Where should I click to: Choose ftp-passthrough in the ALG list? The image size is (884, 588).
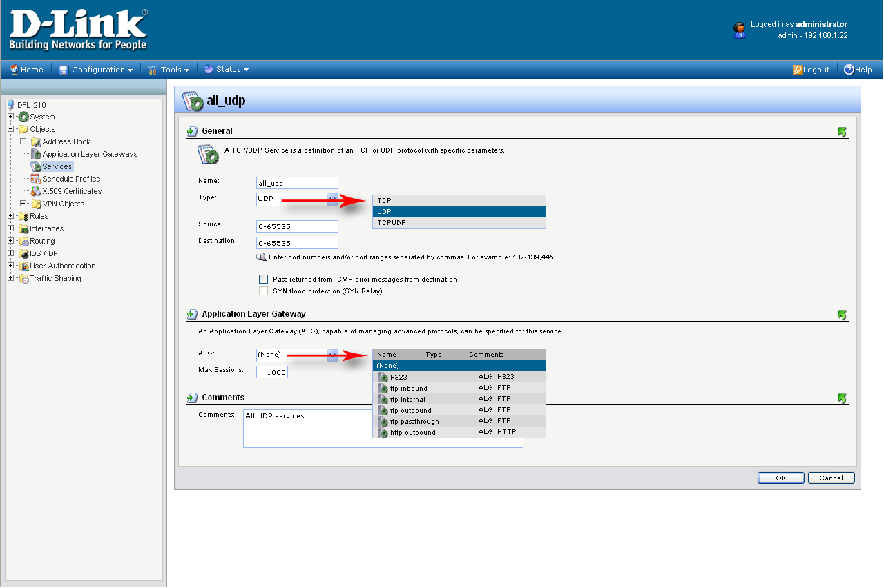coord(459,421)
